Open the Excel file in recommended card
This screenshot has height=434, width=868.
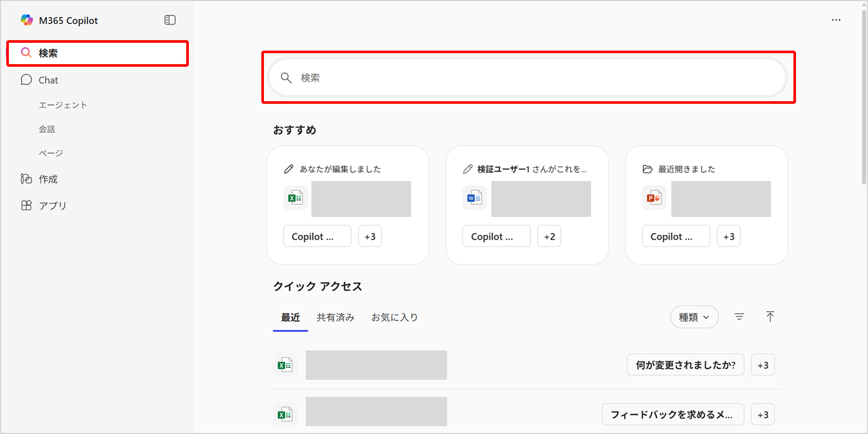(x=295, y=198)
